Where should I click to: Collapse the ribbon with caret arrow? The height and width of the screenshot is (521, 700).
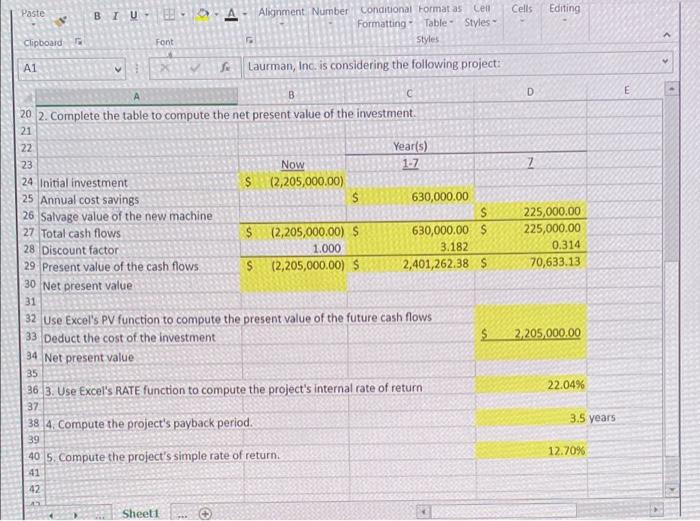pos(667,35)
